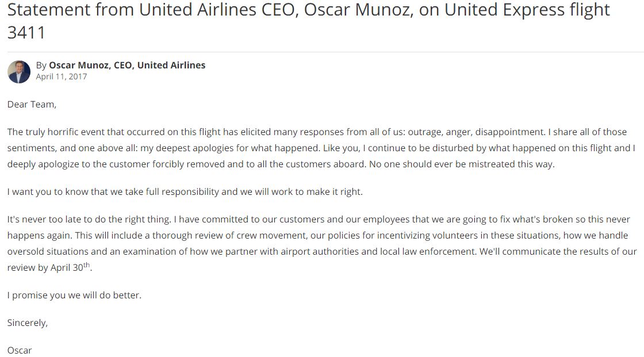644x357 pixels.
Task: Click the phrase "my deepest apologies for what happened"
Action: [230, 148]
